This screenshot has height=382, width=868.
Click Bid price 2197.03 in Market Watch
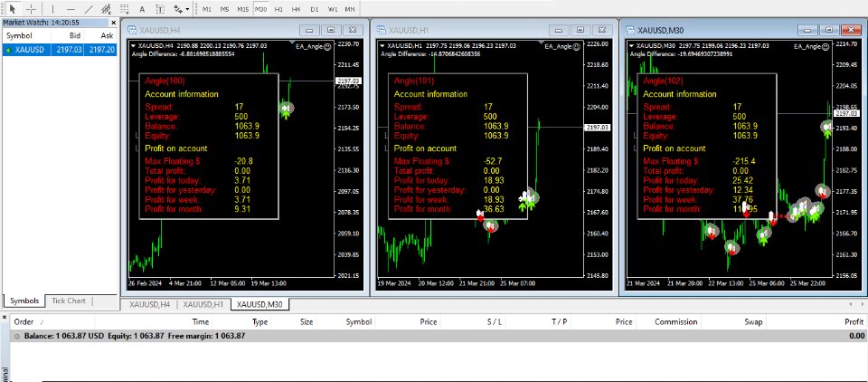[70, 50]
